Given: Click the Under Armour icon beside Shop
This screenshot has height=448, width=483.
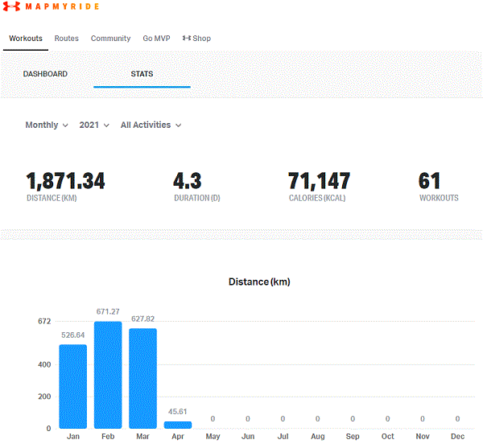Looking at the screenshot, I should [x=187, y=39].
